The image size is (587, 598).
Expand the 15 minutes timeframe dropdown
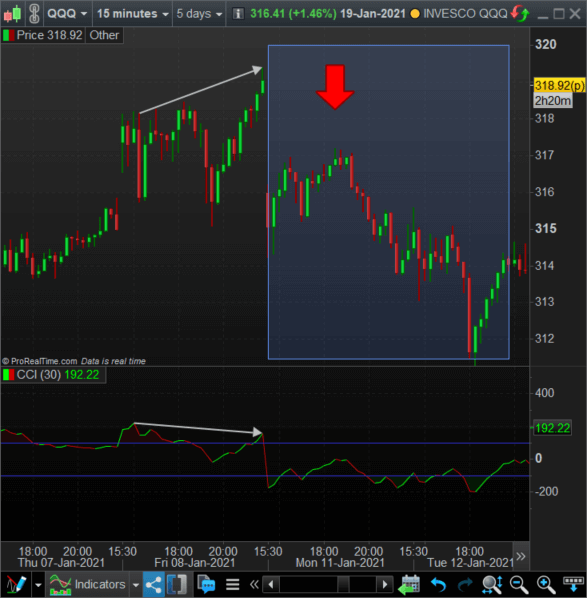[x=132, y=14]
